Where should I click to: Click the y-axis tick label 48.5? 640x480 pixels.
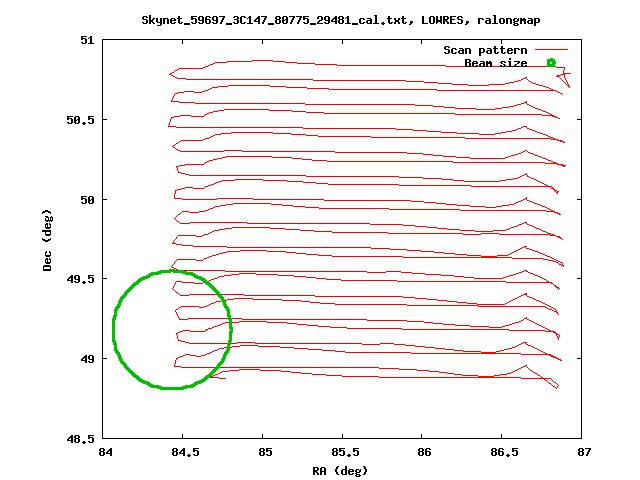pyautogui.click(x=80, y=439)
